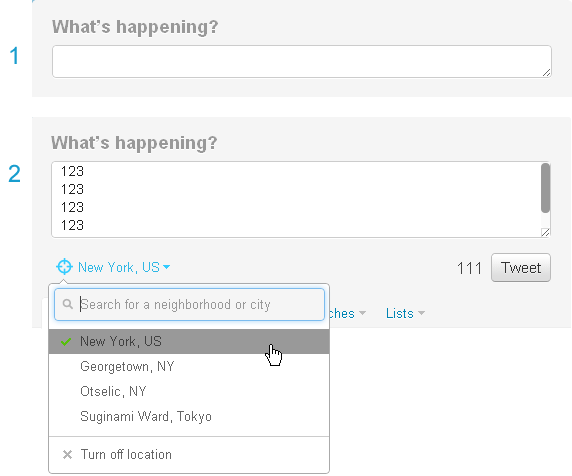Click resize grip of first tweet box
Screen dimensions: 572x476
[x=546, y=73]
